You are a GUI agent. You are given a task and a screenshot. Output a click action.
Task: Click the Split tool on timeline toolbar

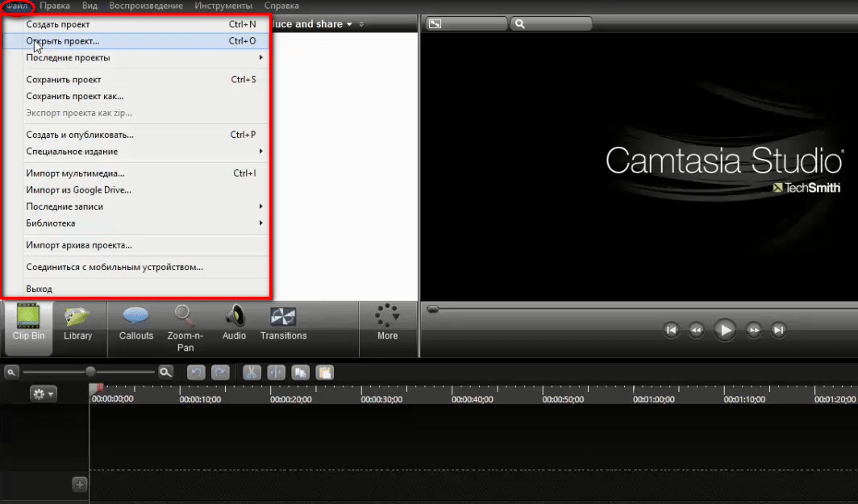[x=276, y=373]
